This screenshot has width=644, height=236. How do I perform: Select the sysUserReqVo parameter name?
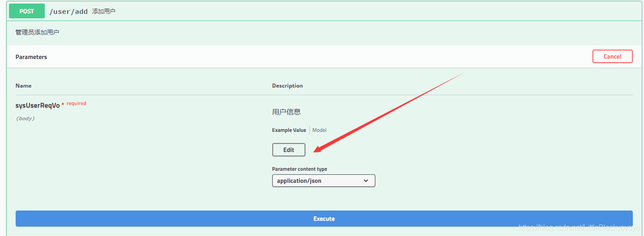pyautogui.click(x=38, y=105)
